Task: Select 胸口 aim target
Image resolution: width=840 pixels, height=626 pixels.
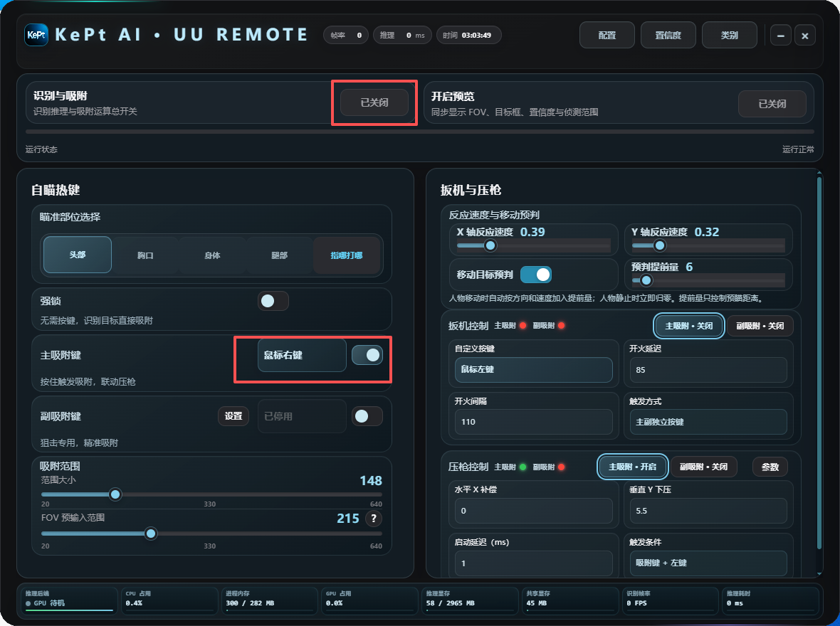Action: tap(145, 255)
